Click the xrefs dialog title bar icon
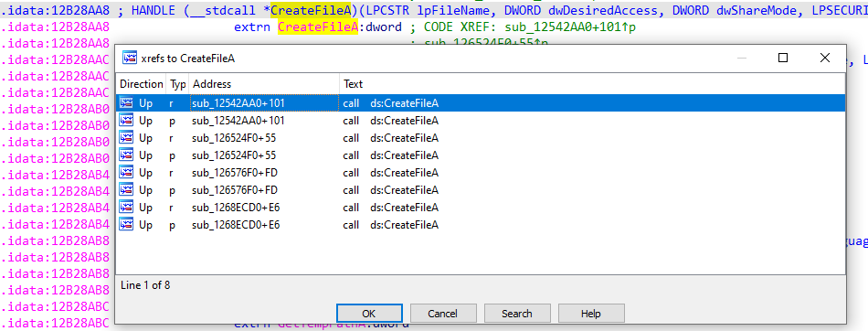Image resolution: width=868 pixels, height=331 pixels. (130, 58)
